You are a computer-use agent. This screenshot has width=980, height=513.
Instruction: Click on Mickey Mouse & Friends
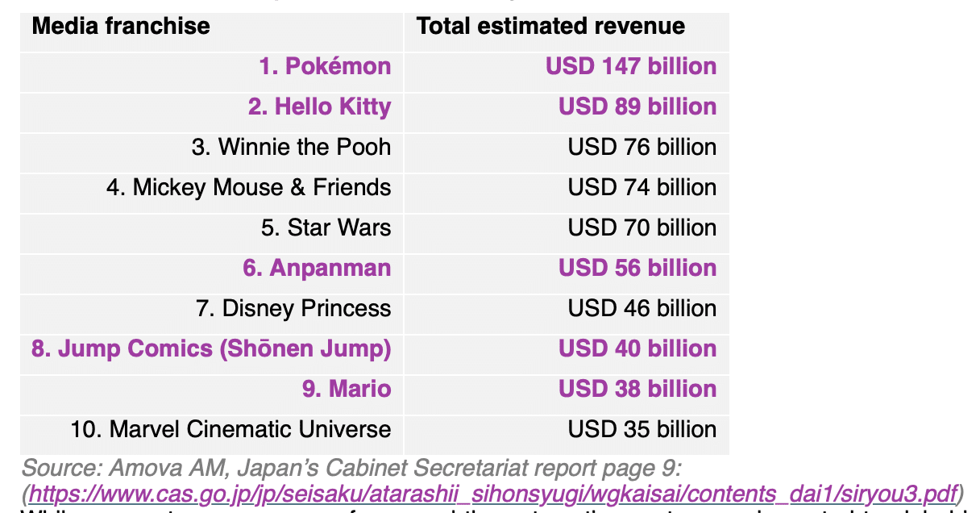click(248, 187)
